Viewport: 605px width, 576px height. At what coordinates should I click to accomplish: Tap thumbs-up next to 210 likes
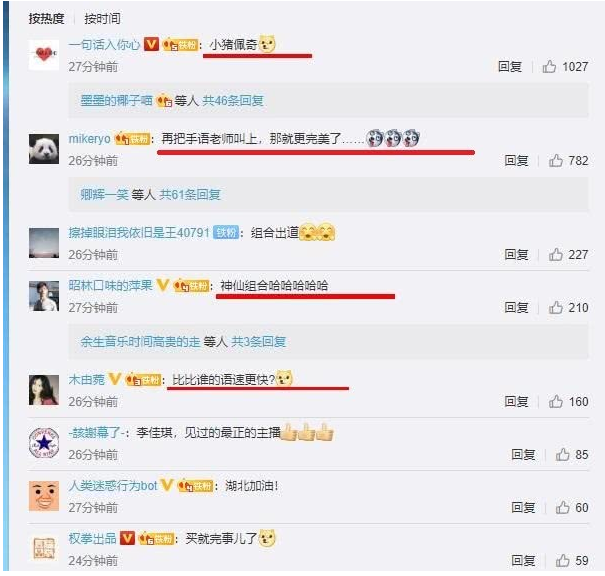click(556, 307)
